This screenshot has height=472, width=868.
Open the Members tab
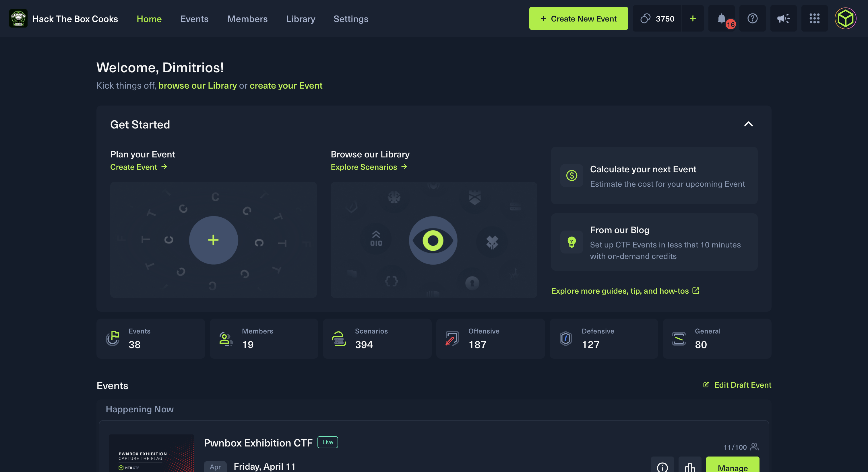[247, 19]
